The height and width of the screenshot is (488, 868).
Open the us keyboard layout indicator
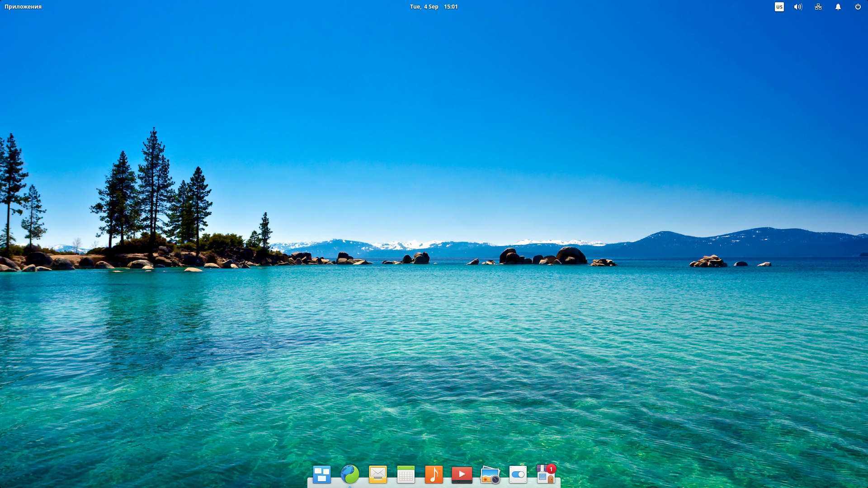(779, 7)
